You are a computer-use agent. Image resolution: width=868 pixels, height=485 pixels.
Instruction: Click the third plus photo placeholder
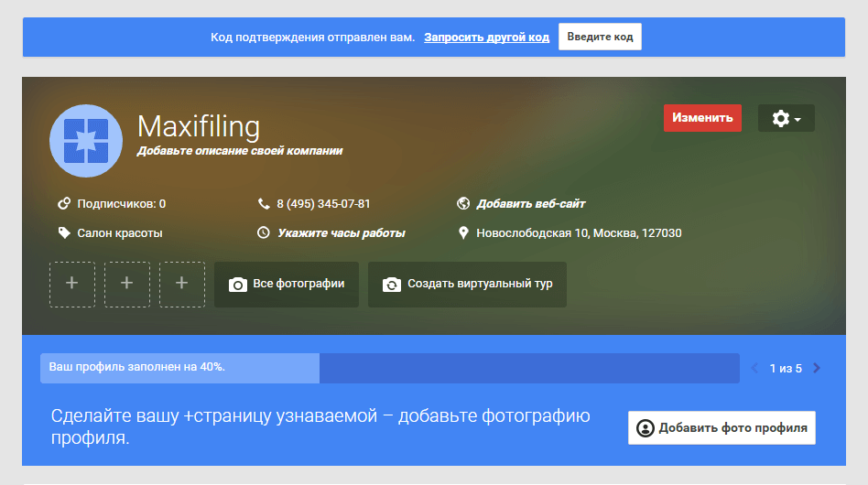(182, 284)
